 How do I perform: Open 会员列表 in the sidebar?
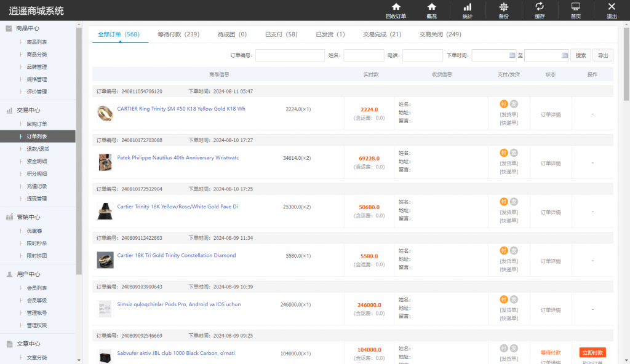tap(36, 288)
